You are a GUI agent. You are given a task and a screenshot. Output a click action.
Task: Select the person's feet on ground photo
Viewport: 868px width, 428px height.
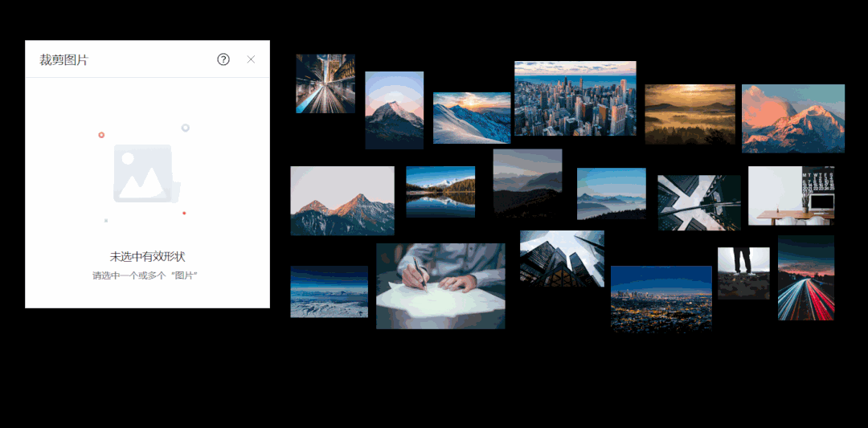743,273
